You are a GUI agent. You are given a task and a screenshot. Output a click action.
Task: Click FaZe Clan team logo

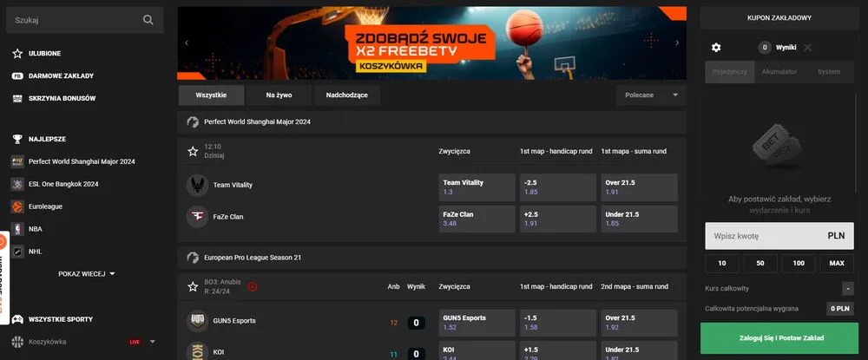[197, 217]
